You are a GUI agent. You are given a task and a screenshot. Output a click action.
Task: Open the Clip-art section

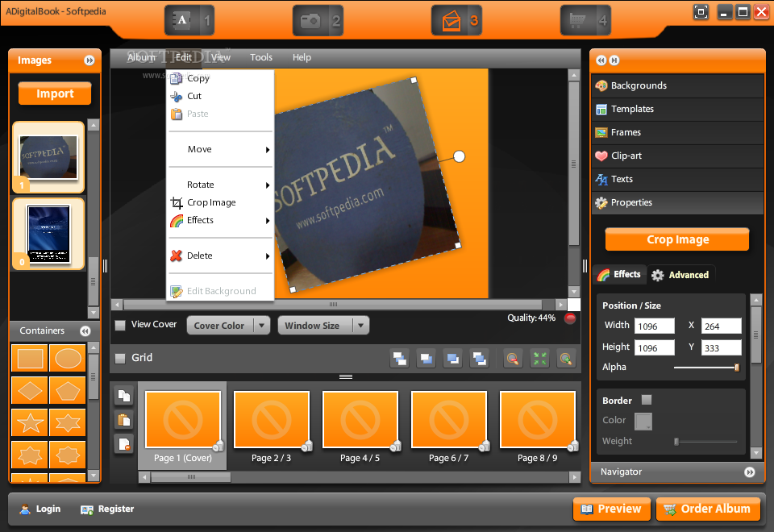pos(677,156)
